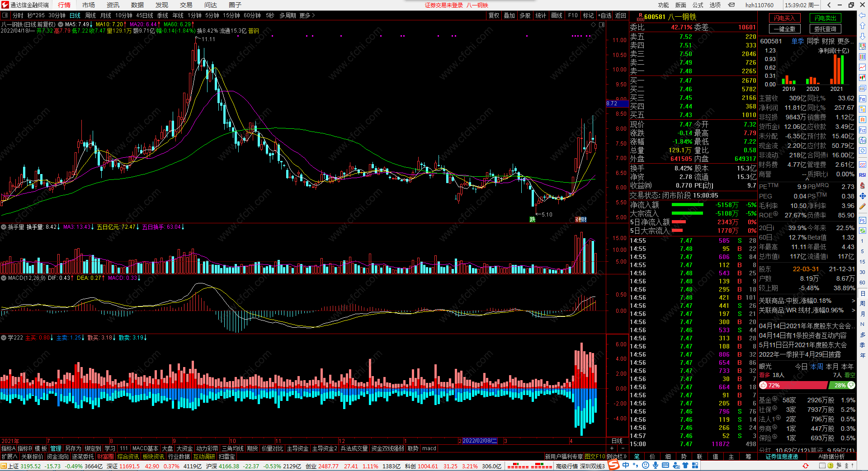
Task: Click the R margin-trading icon beside 600581
Action: coord(640,17)
